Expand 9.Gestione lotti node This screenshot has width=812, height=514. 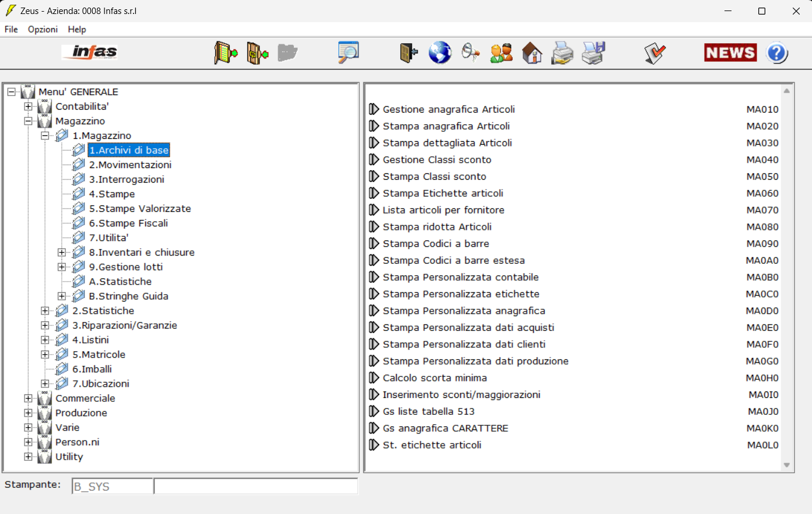[x=62, y=267]
